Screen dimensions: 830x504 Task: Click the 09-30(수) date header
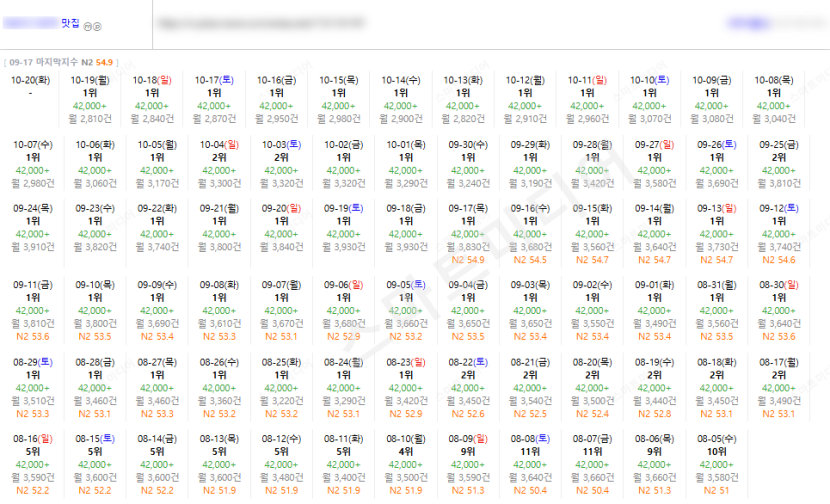click(x=468, y=145)
